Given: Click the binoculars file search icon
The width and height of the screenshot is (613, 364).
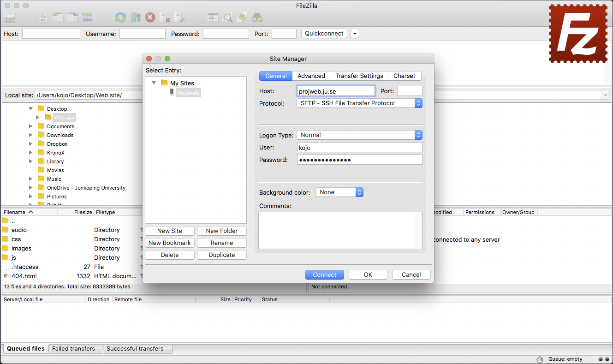Looking at the screenshot, I should (257, 18).
